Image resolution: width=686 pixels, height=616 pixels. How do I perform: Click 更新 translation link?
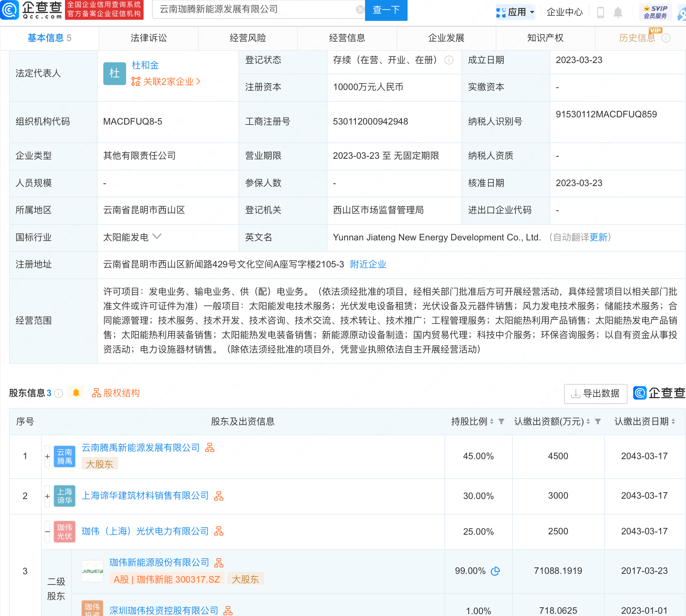point(599,237)
